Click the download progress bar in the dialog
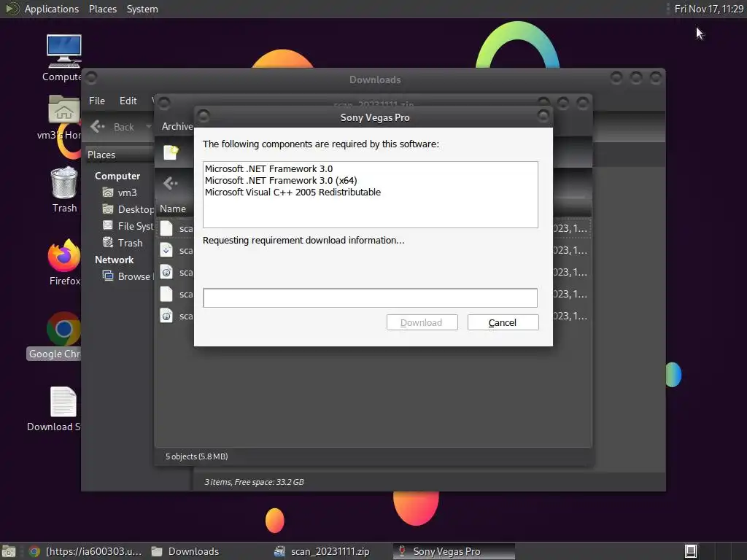The height and width of the screenshot is (560, 747). click(x=370, y=297)
